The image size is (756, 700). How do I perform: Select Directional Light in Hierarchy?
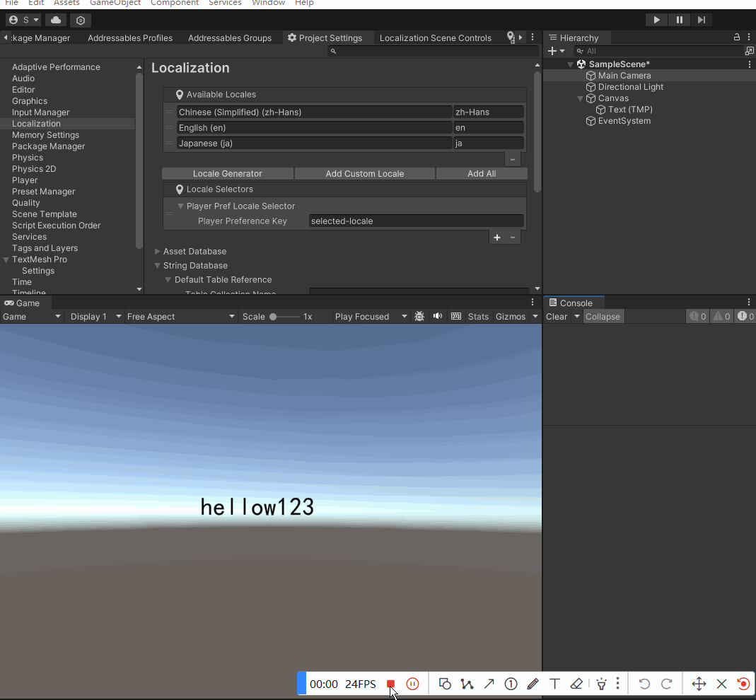630,87
